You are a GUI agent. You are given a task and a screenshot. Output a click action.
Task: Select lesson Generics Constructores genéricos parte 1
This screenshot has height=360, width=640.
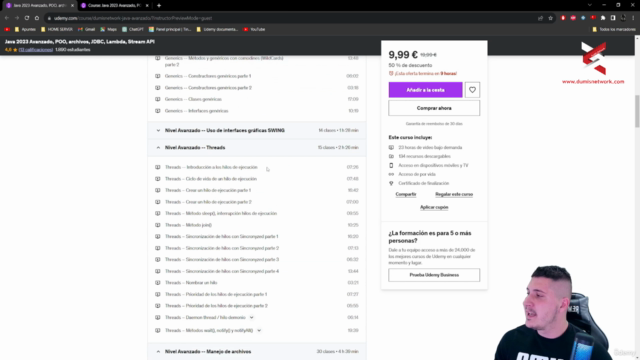click(x=208, y=76)
